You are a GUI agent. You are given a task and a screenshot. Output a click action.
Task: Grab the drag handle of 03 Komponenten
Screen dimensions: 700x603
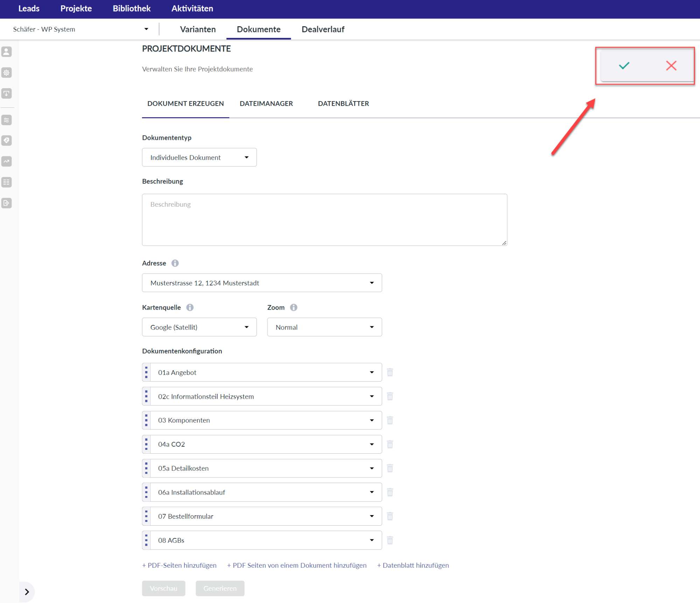pos(146,420)
